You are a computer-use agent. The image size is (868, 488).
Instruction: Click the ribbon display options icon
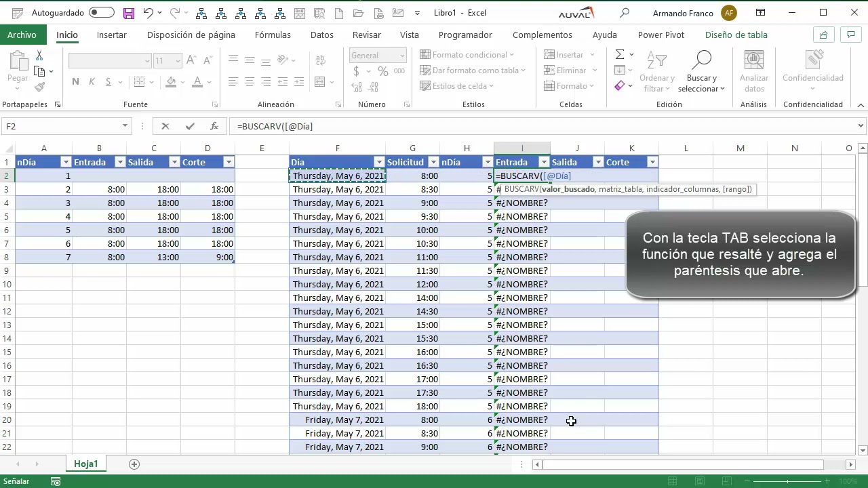tap(761, 13)
